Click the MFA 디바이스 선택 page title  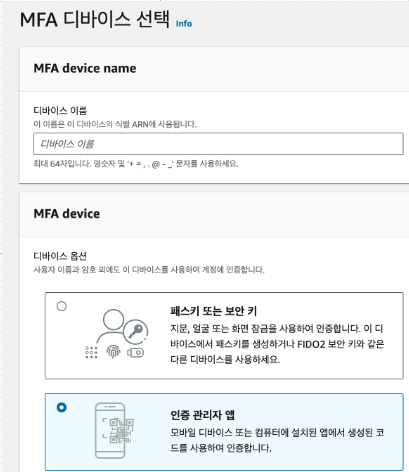[95, 19]
